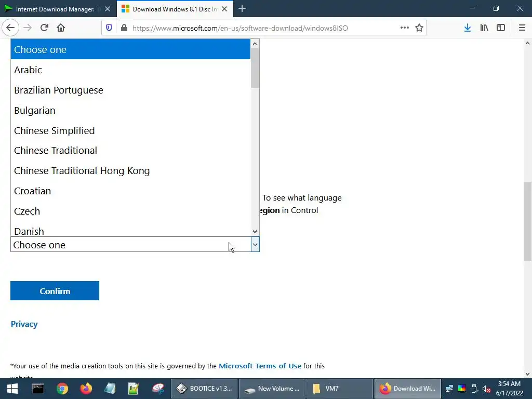Select Download Windows 8.1 Disc Image tab

(175, 9)
